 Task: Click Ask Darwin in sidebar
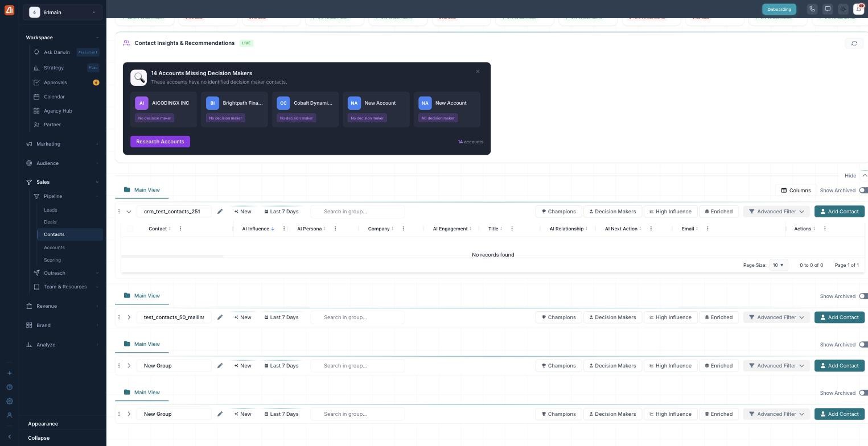tap(57, 52)
